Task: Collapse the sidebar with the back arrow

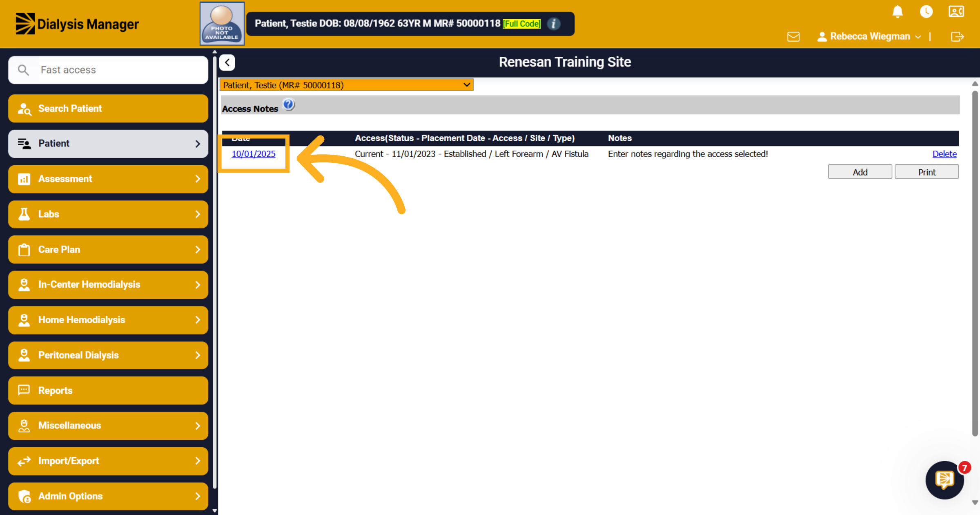Action: [227, 62]
